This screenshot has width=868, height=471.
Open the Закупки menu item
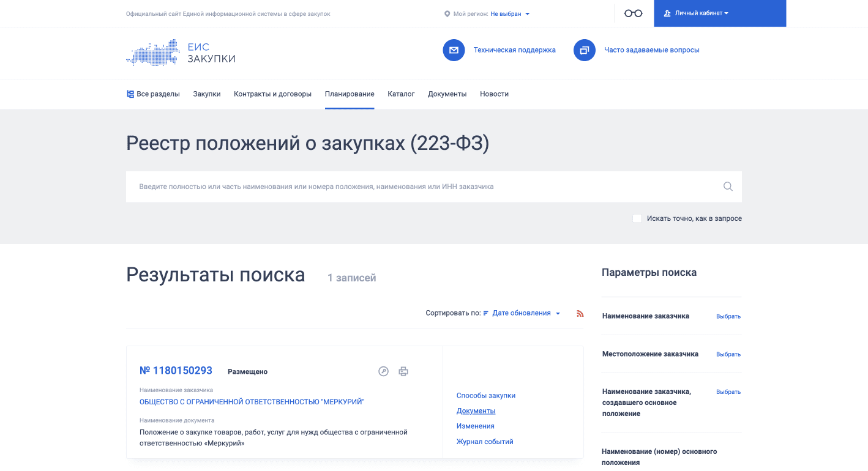tap(207, 94)
